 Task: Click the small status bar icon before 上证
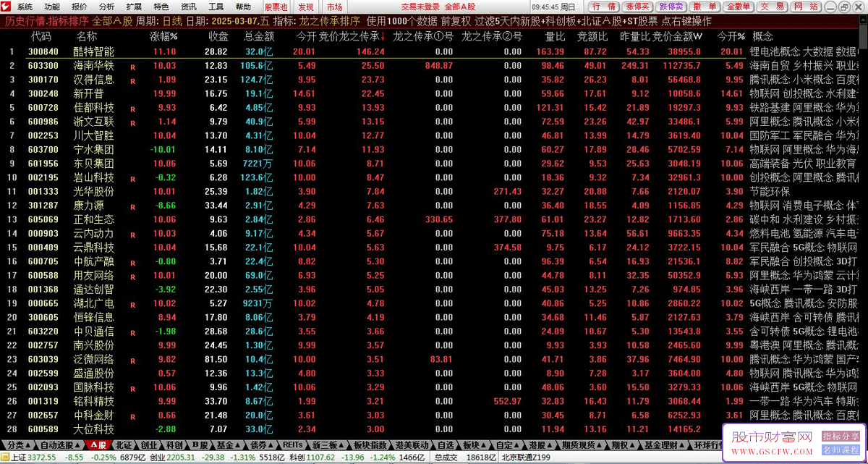pyautogui.click(x=5, y=457)
